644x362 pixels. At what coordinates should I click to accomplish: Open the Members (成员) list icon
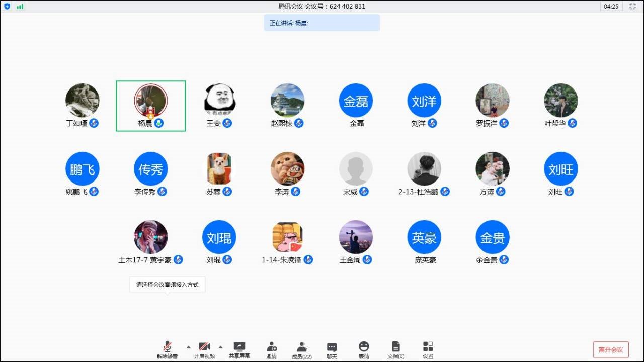302,347
